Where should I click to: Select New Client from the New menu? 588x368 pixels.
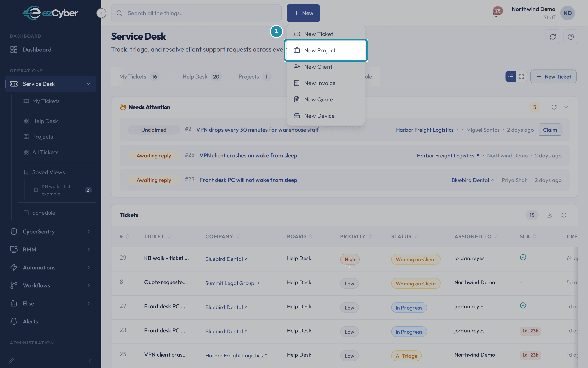(326, 67)
